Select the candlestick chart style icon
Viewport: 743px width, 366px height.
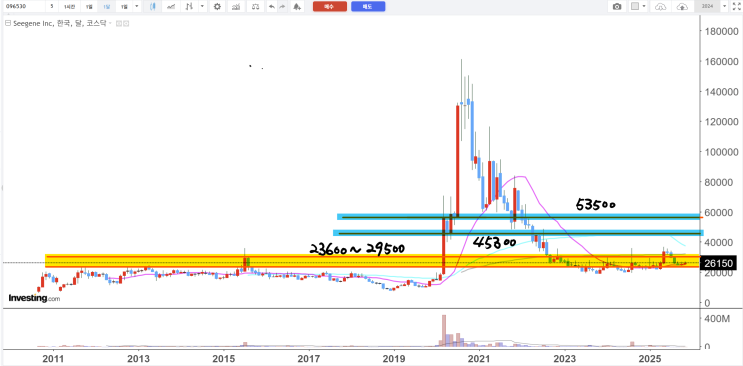[153, 7]
